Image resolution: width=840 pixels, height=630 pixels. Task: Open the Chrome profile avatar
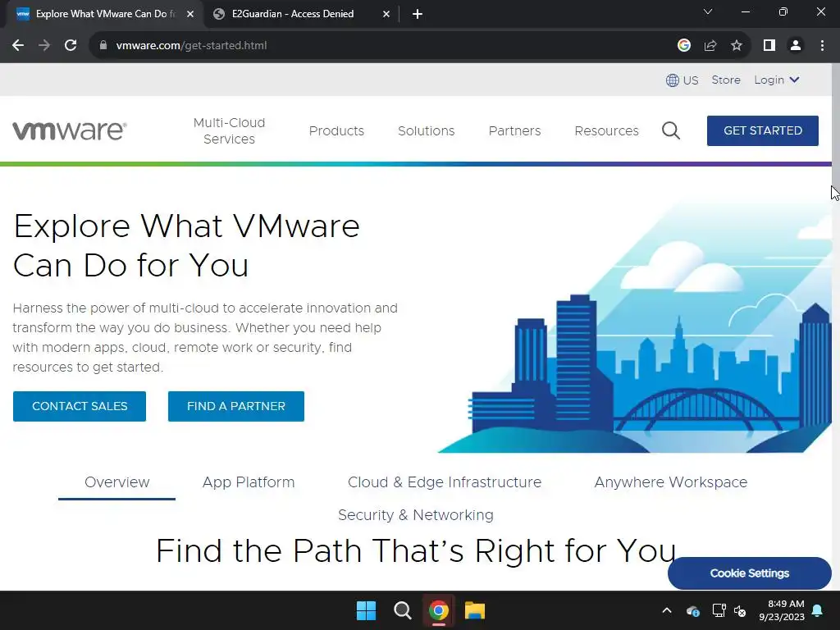[x=796, y=46]
